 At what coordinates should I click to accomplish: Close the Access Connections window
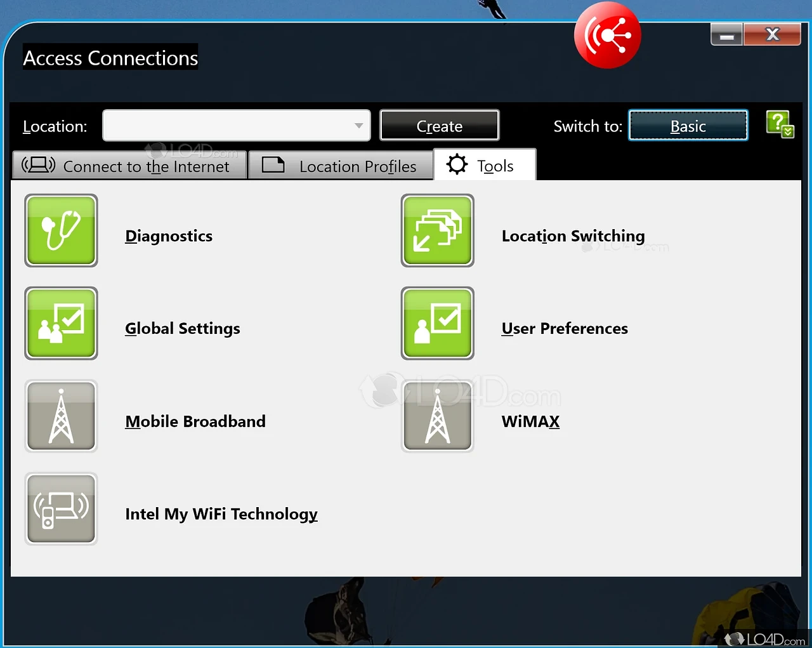tap(772, 34)
